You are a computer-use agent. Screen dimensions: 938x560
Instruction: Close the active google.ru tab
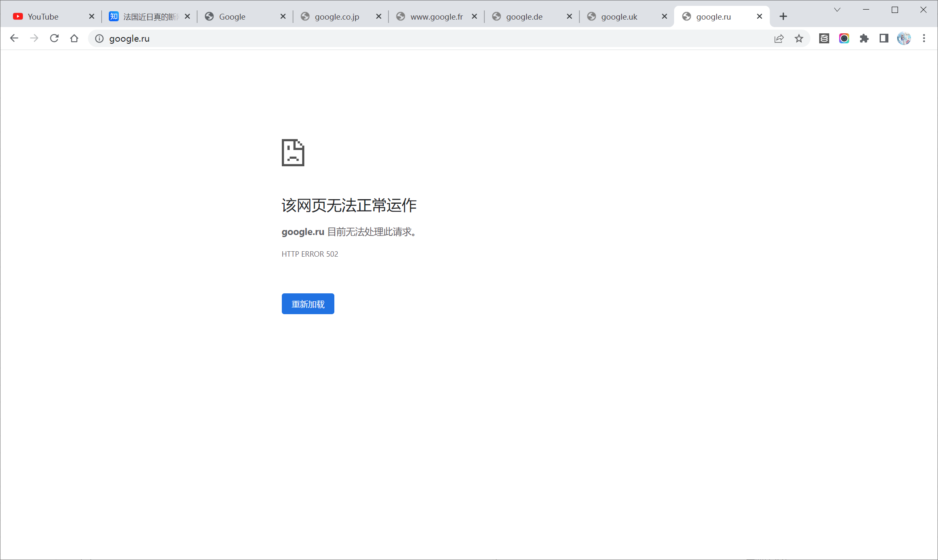pos(760,16)
